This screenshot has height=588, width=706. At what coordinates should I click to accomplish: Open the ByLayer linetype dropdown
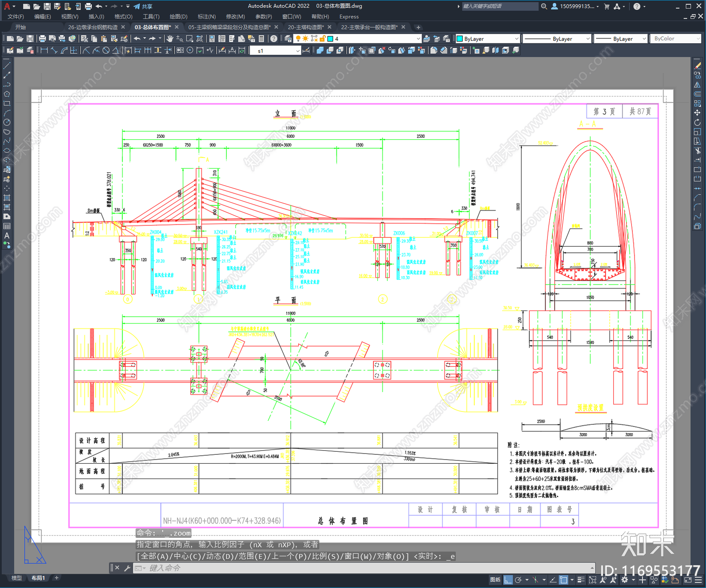tap(556, 39)
